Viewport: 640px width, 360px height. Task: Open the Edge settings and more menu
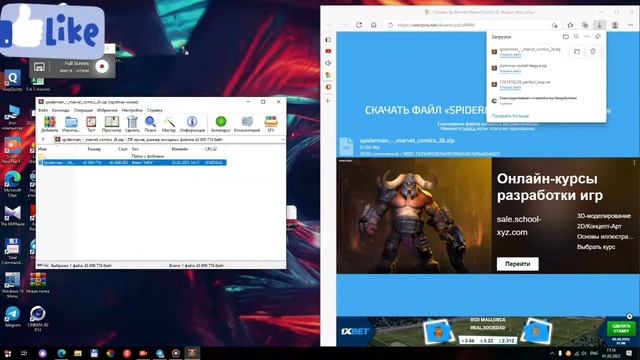point(630,25)
